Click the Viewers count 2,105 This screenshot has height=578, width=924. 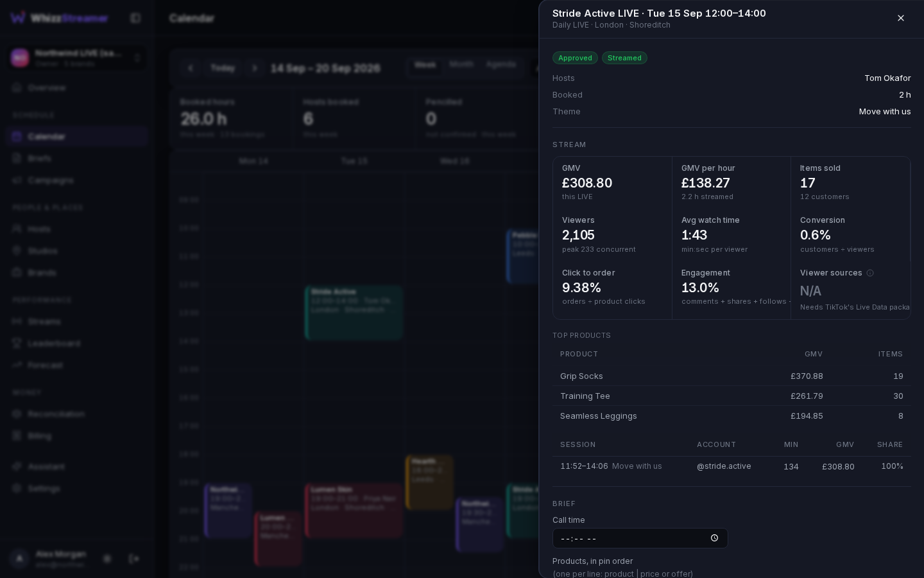(578, 235)
